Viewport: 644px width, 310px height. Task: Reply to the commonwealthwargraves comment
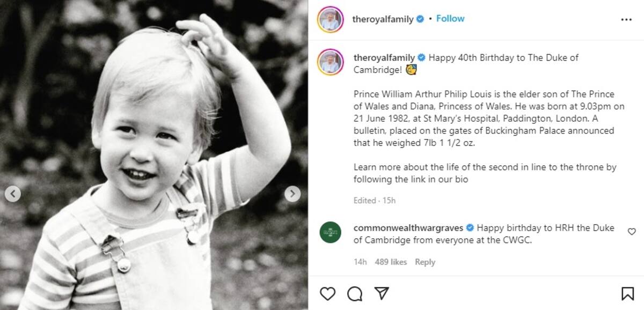click(x=425, y=262)
